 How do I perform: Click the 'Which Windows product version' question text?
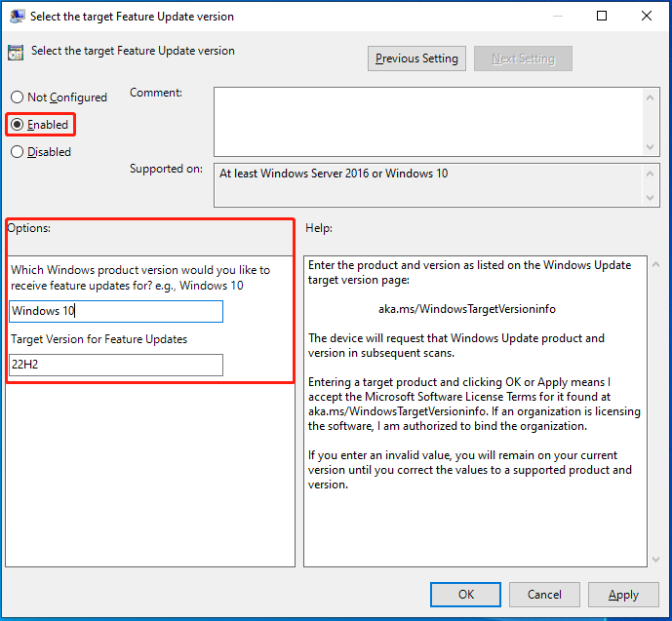[x=140, y=278]
